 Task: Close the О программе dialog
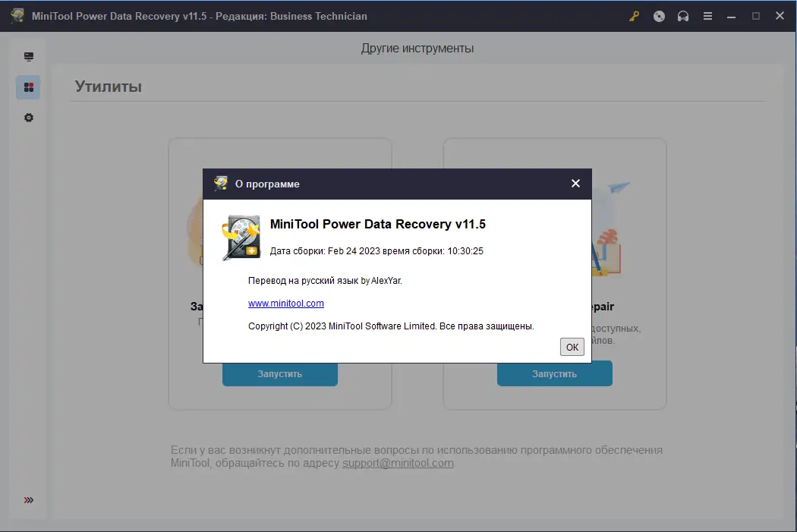pyautogui.click(x=575, y=184)
